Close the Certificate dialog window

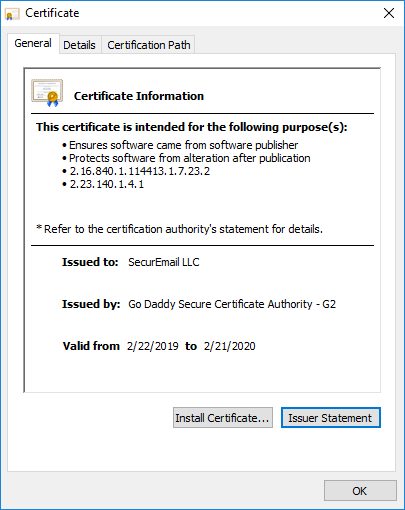tap(389, 13)
